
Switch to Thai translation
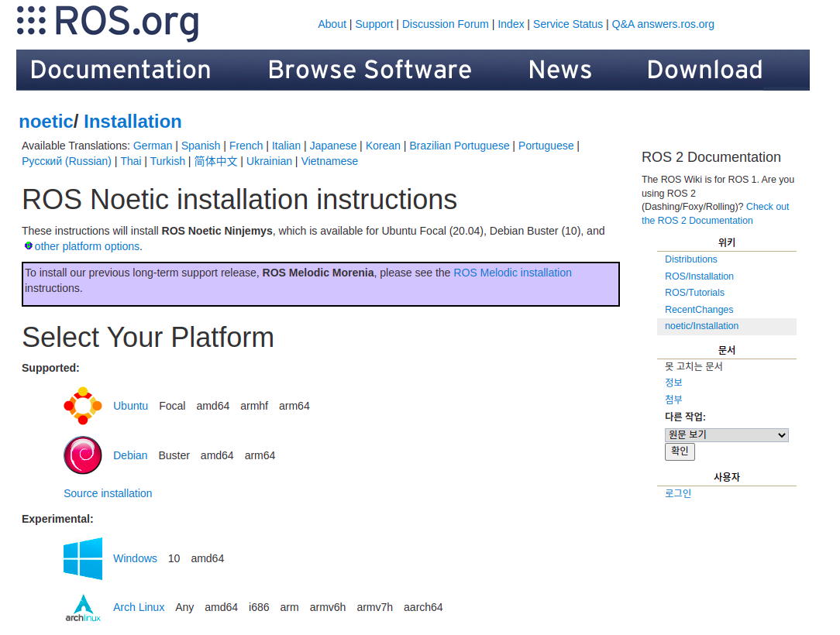[131, 161]
